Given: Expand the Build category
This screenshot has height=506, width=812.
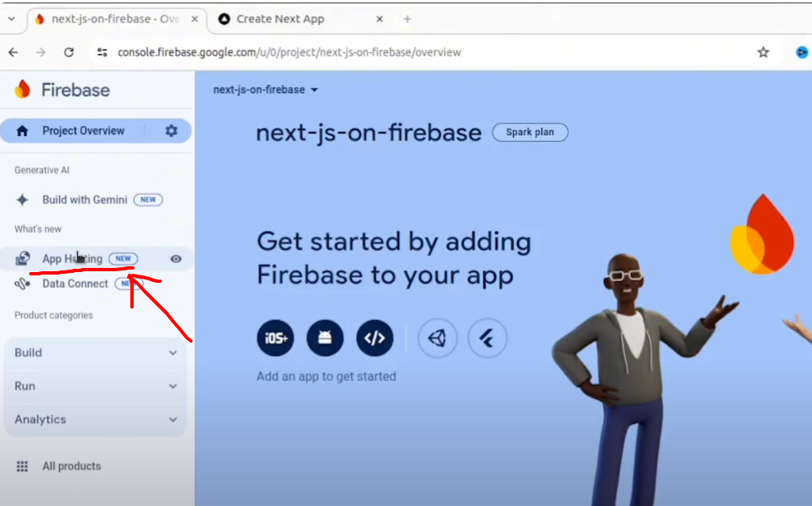Looking at the screenshot, I should tap(95, 353).
